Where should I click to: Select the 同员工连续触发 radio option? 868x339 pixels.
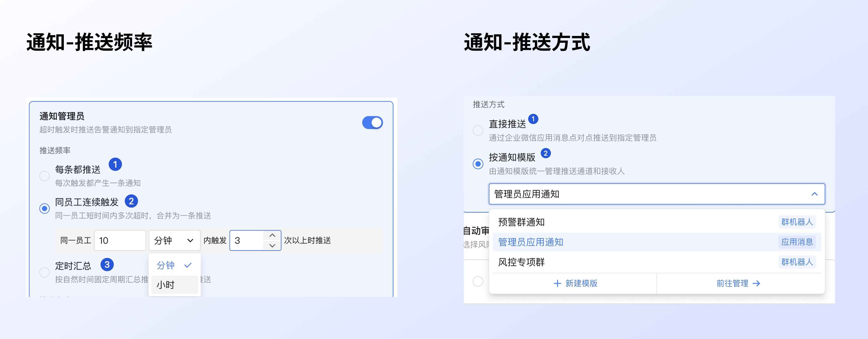pyautogui.click(x=45, y=208)
